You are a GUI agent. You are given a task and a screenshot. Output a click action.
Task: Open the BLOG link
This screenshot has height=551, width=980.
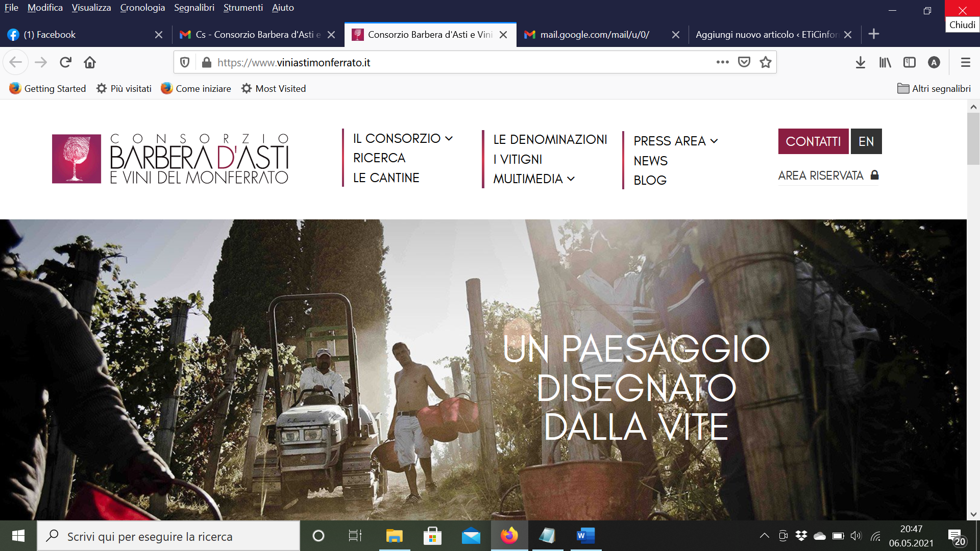650,180
